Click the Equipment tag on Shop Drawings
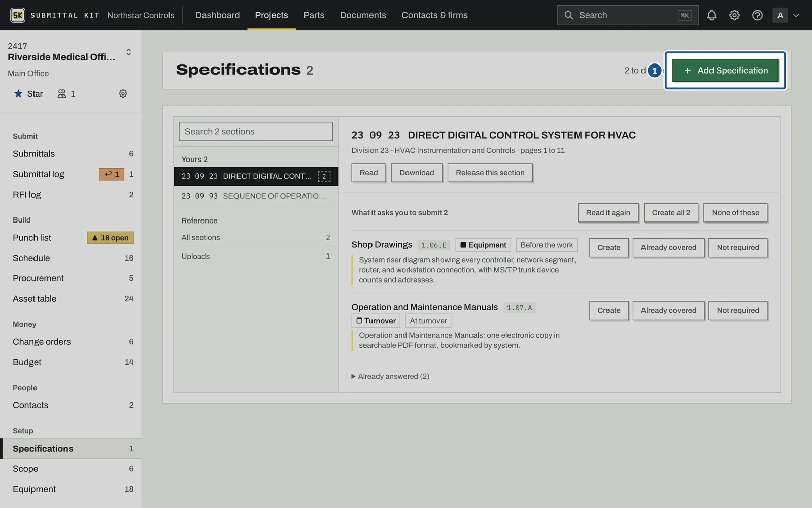This screenshot has width=812, height=508. point(483,245)
